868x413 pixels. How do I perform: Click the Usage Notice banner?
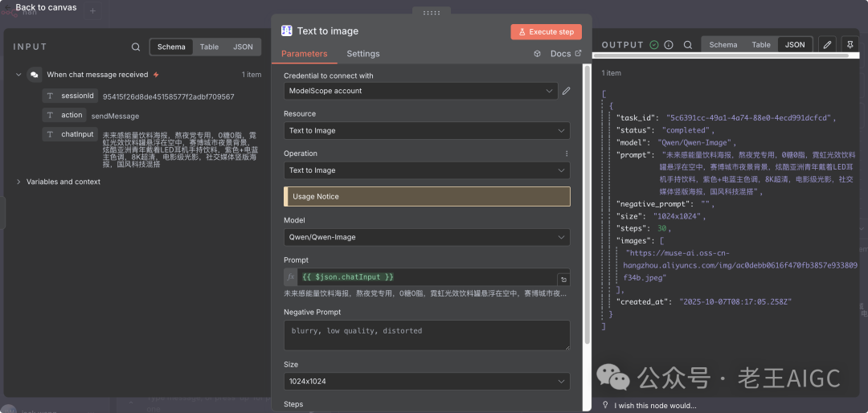(427, 197)
